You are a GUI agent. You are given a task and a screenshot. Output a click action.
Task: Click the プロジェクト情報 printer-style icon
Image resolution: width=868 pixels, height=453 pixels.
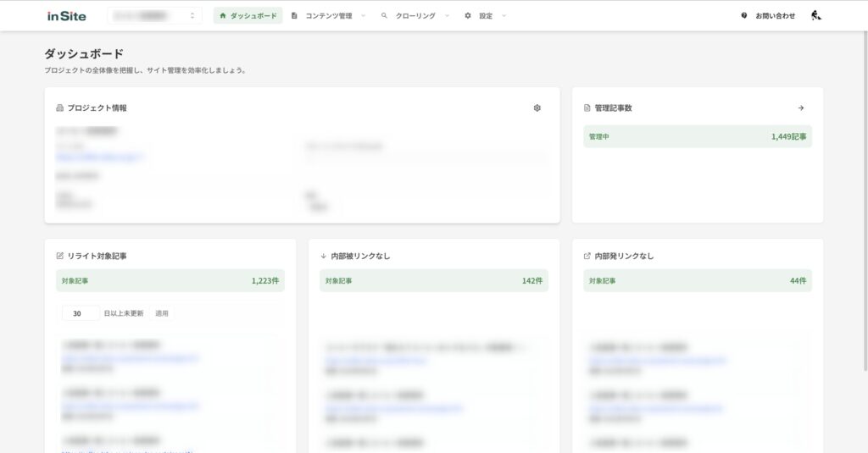click(x=60, y=108)
